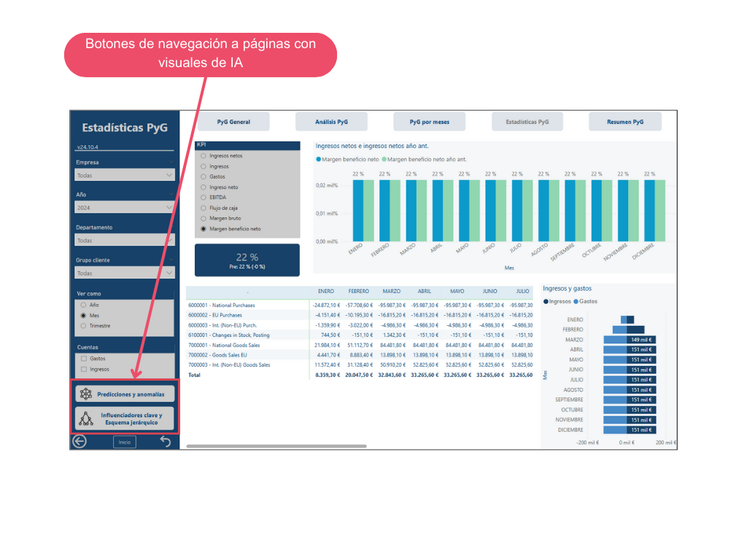The height and width of the screenshot is (560, 747).
Task: Click the ENERO column bar in chart
Action: pos(358,211)
